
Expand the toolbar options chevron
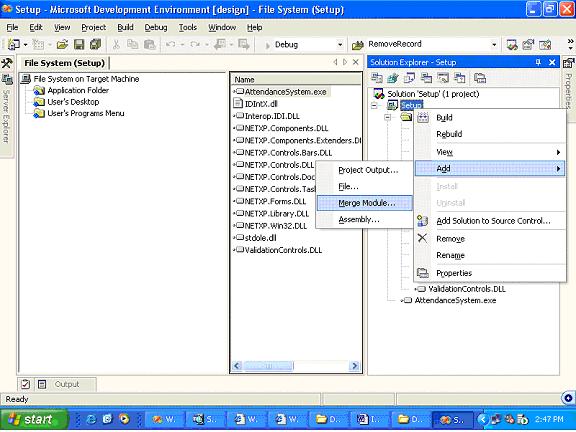pos(570,45)
